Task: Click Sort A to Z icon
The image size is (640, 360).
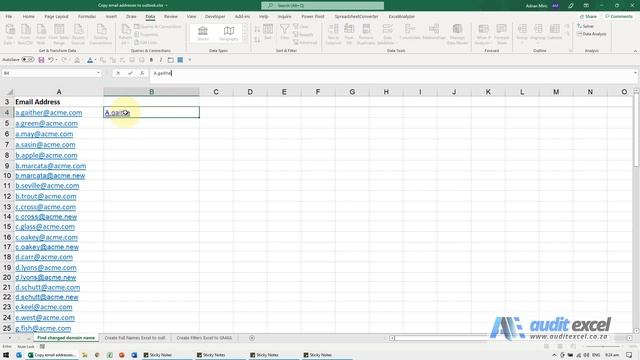Action: [257, 29]
